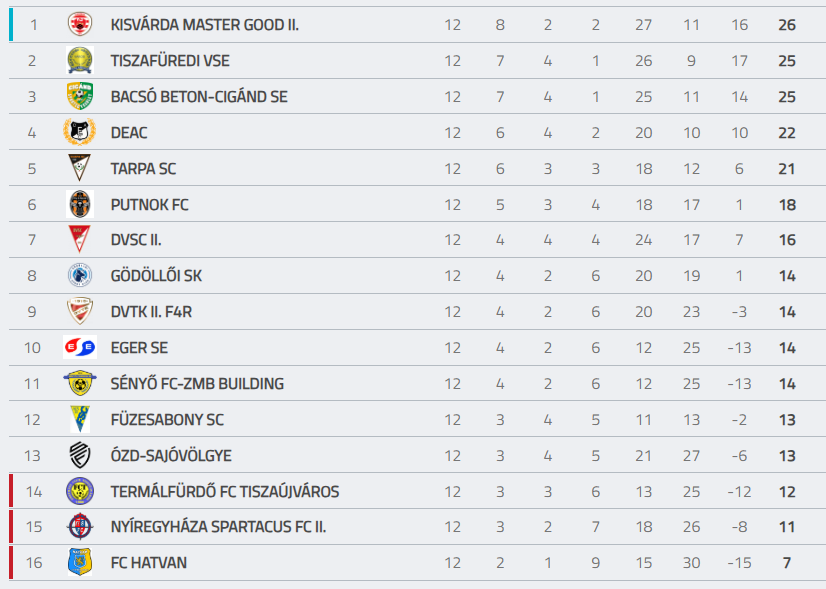Click the DVSC II. club crest

[79, 240]
